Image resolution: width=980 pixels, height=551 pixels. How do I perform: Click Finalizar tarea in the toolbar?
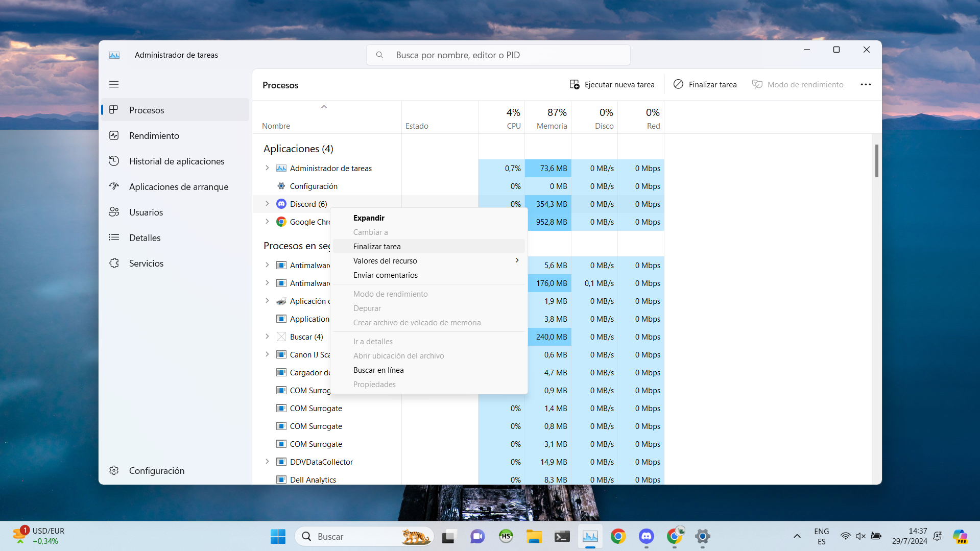pyautogui.click(x=705, y=84)
